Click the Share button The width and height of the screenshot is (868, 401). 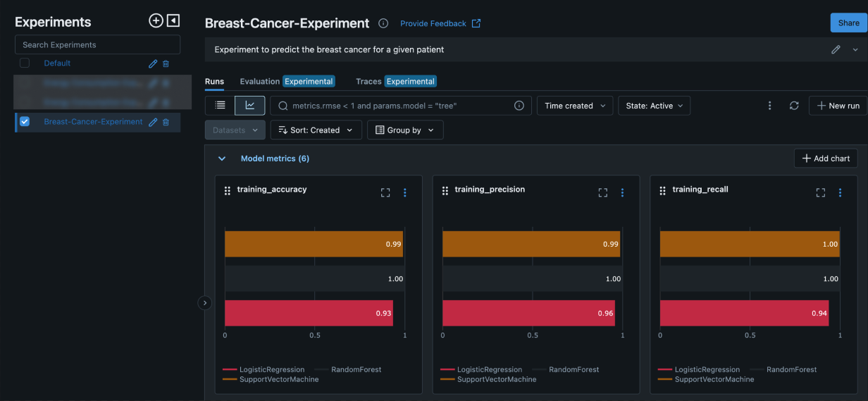tap(848, 23)
